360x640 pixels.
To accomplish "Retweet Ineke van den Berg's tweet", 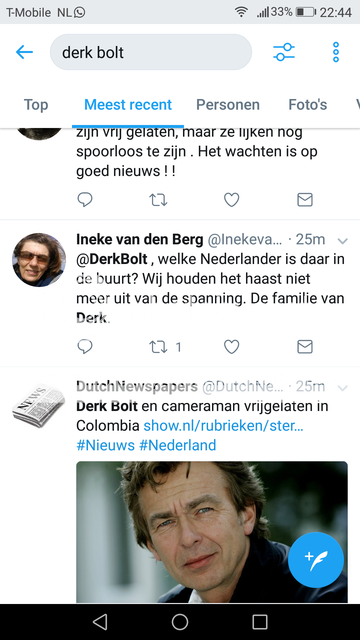I will (158, 347).
